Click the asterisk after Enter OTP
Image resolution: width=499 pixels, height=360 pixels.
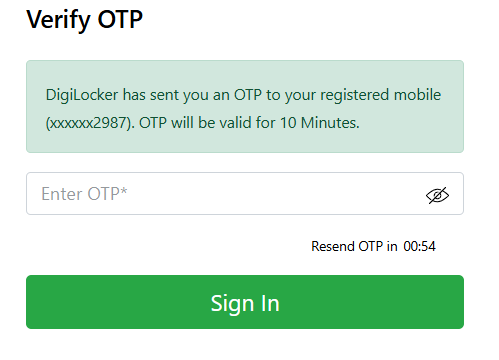click(x=124, y=191)
